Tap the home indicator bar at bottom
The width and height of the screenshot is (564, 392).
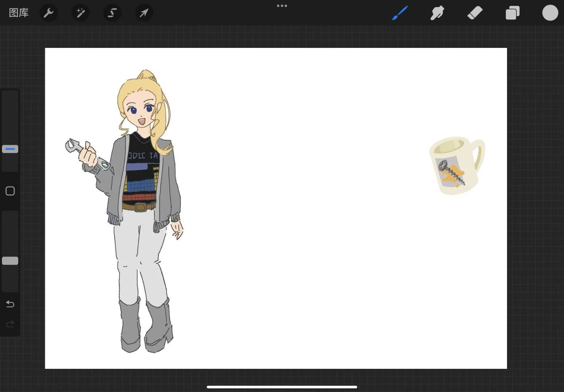(282, 387)
